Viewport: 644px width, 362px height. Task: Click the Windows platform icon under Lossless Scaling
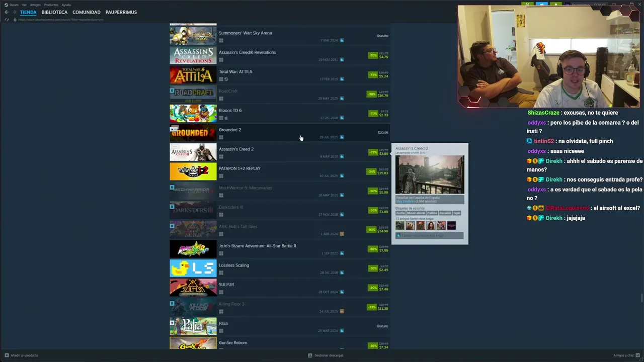pyautogui.click(x=221, y=273)
